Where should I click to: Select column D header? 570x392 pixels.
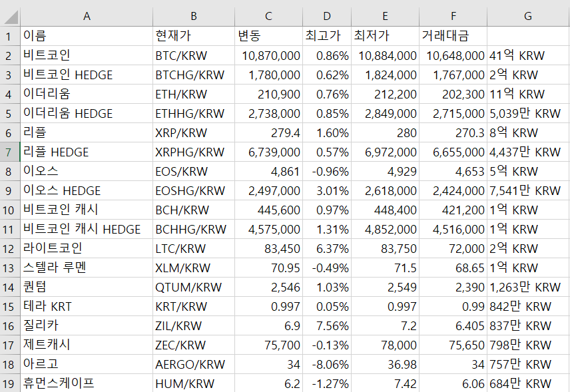327,17
